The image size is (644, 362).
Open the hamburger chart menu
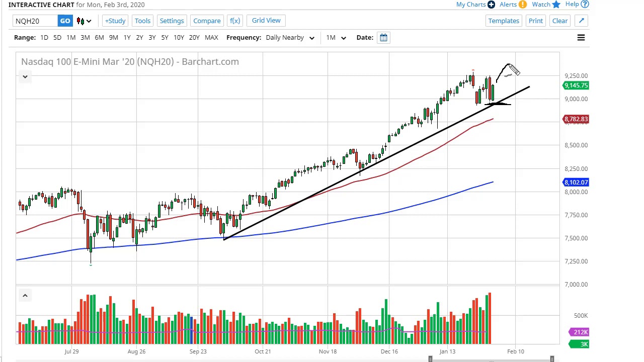[x=581, y=37]
